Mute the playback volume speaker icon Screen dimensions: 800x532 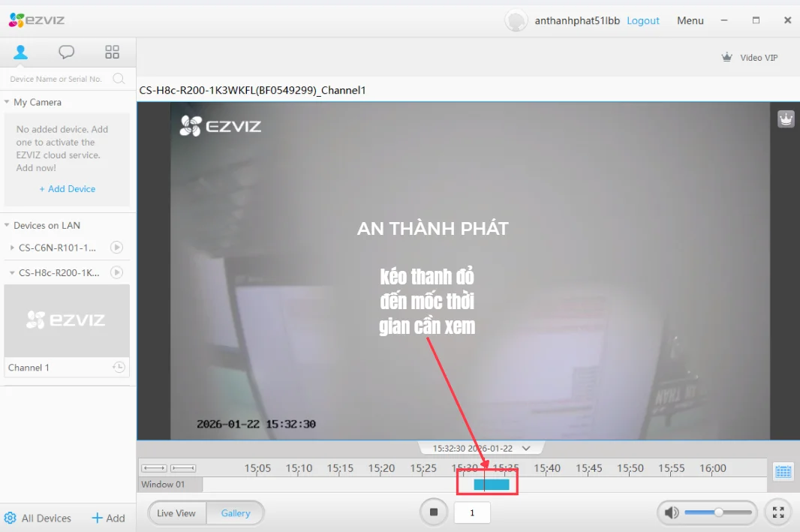[x=671, y=512]
